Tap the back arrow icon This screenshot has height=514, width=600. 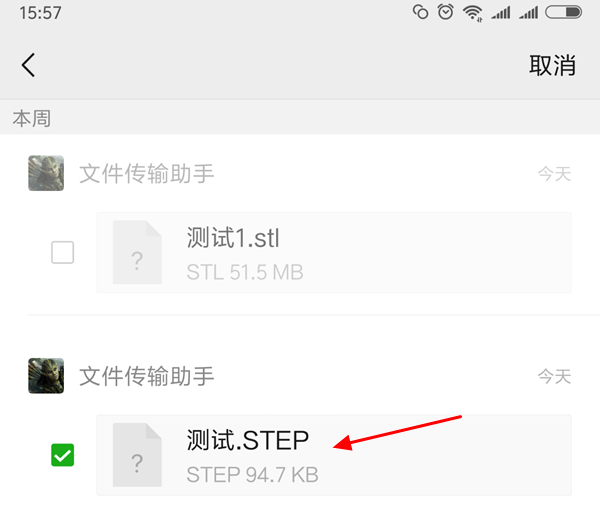(x=29, y=65)
